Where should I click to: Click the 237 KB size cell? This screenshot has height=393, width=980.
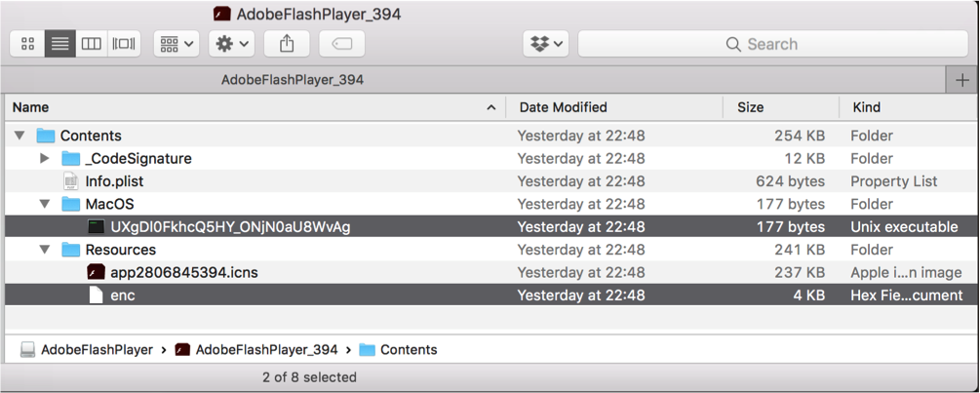tap(800, 272)
